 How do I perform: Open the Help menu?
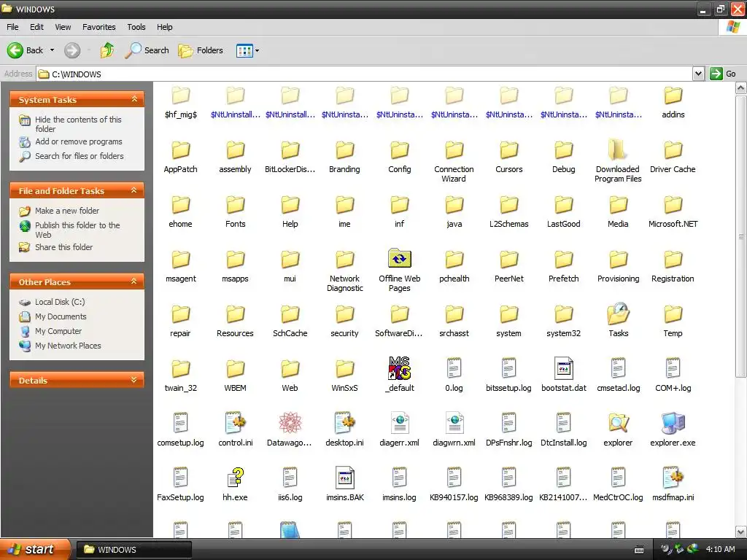click(164, 27)
